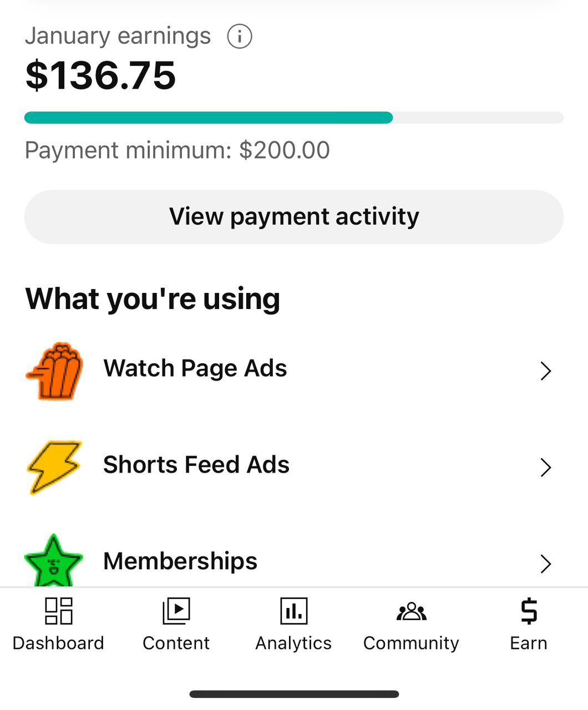
Task: Click the green star Memberships icon
Action: pyautogui.click(x=54, y=561)
